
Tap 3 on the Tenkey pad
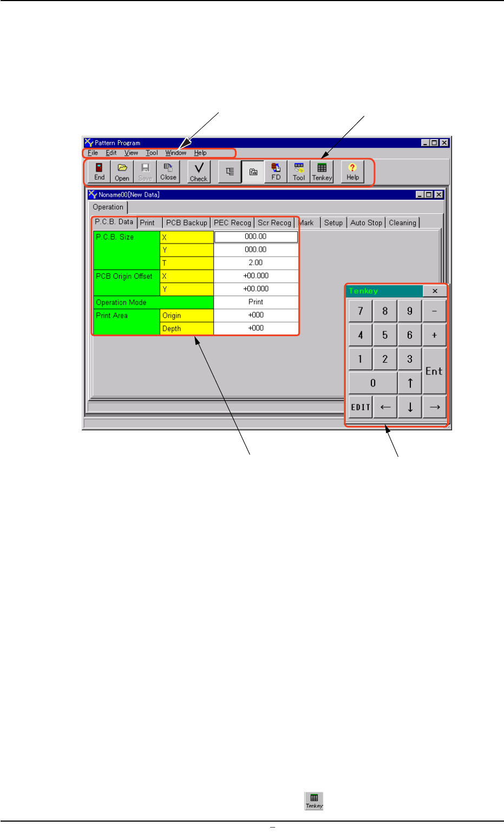click(x=410, y=359)
